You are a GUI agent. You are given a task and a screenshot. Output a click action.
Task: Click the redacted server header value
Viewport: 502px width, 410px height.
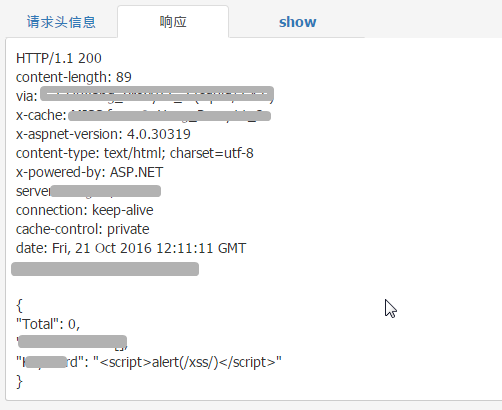(106, 191)
